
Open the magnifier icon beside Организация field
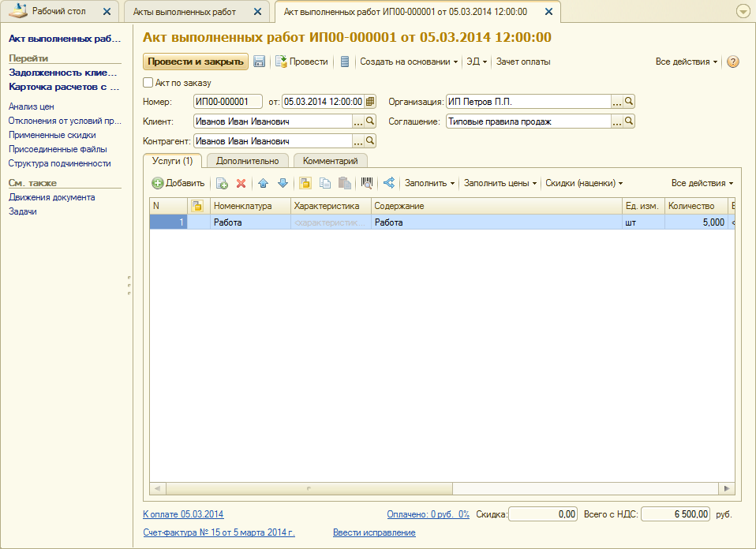[x=629, y=102]
